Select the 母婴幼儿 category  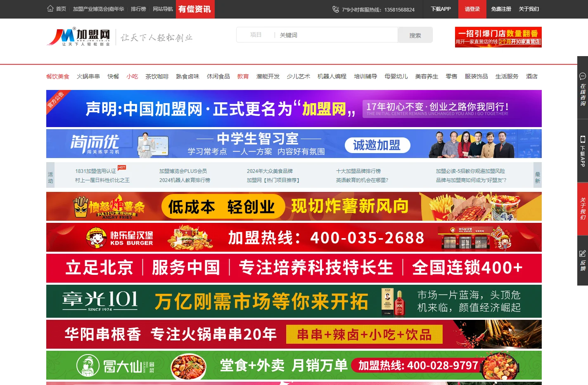396,76
